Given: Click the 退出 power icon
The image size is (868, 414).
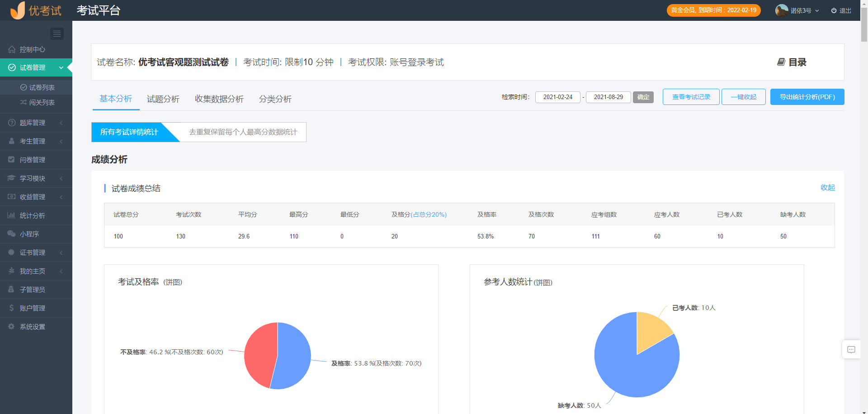Looking at the screenshot, I should tap(834, 10).
